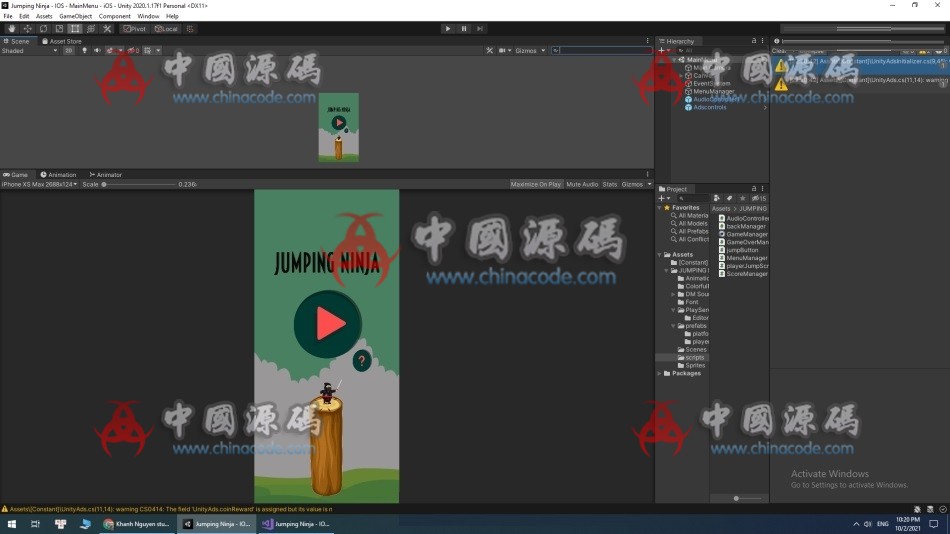Toggle Local handle rotation mode
The height and width of the screenshot is (534, 950).
pos(166,28)
